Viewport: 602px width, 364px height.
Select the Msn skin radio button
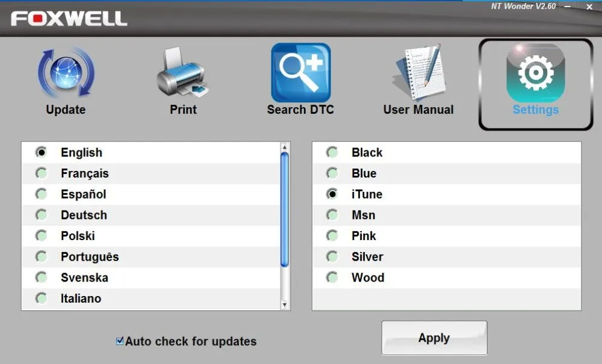[332, 215]
